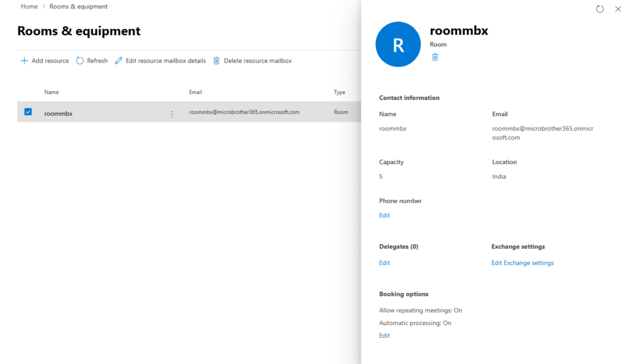Click the round R avatar for roommbx
Screen dimensions: 624x364
[398, 44]
